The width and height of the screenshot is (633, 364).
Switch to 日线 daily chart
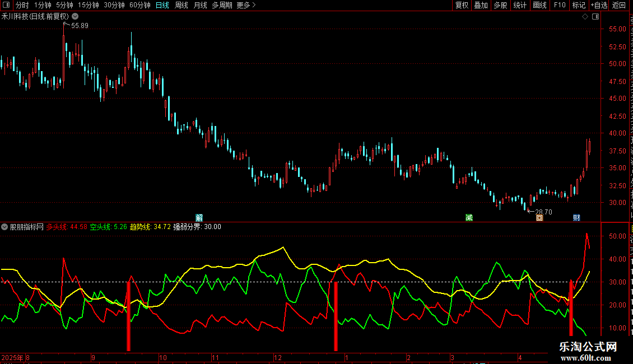point(162,5)
